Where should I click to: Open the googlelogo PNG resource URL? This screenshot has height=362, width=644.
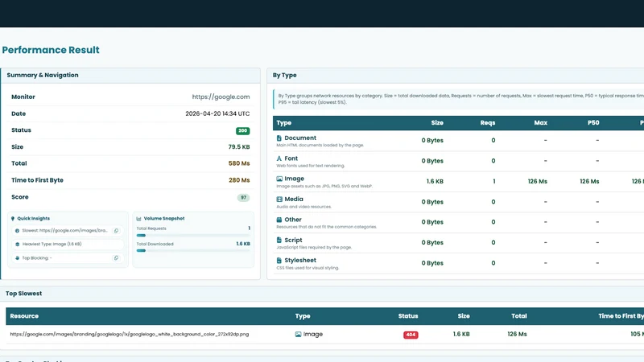point(130,334)
